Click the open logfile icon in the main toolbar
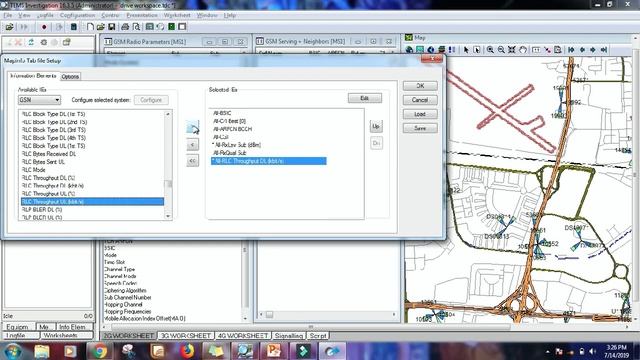The height and width of the screenshot is (360, 640). [x=9, y=27]
